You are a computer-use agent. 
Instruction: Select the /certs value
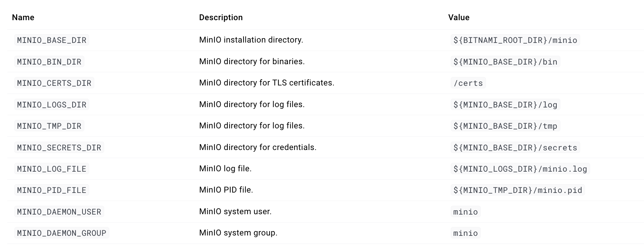(468, 83)
